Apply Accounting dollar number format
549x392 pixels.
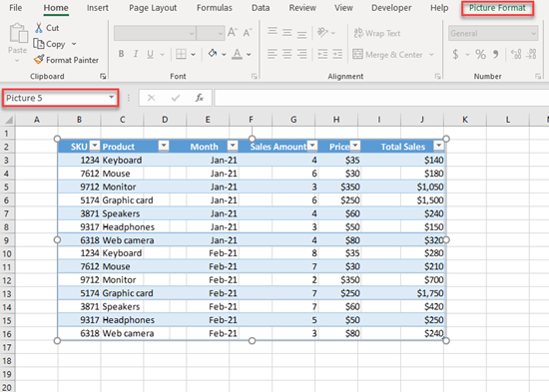point(455,54)
